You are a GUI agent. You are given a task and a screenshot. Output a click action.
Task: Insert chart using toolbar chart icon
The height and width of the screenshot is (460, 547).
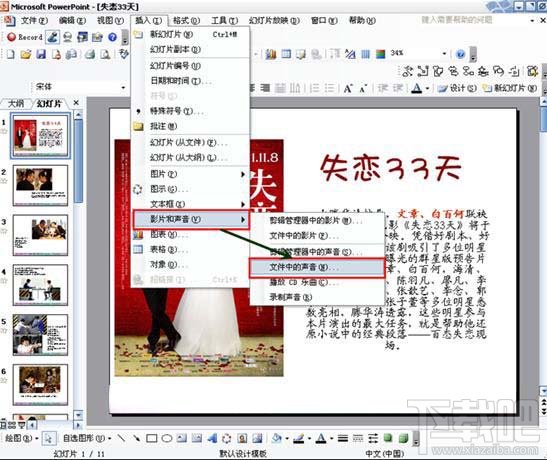(x=271, y=54)
